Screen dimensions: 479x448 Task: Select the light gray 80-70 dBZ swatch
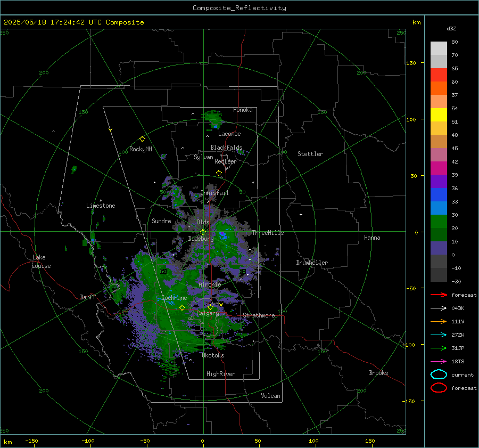click(x=439, y=48)
